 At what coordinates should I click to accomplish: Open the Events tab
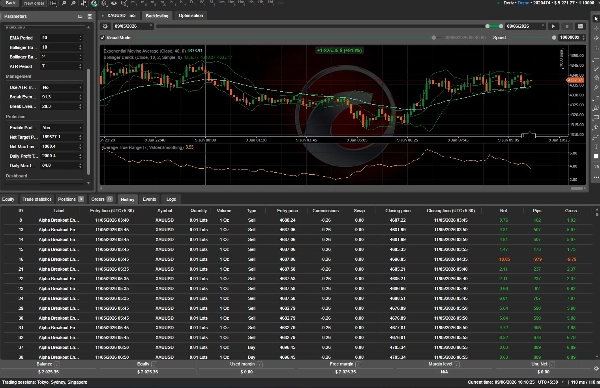[x=149, y=199]
